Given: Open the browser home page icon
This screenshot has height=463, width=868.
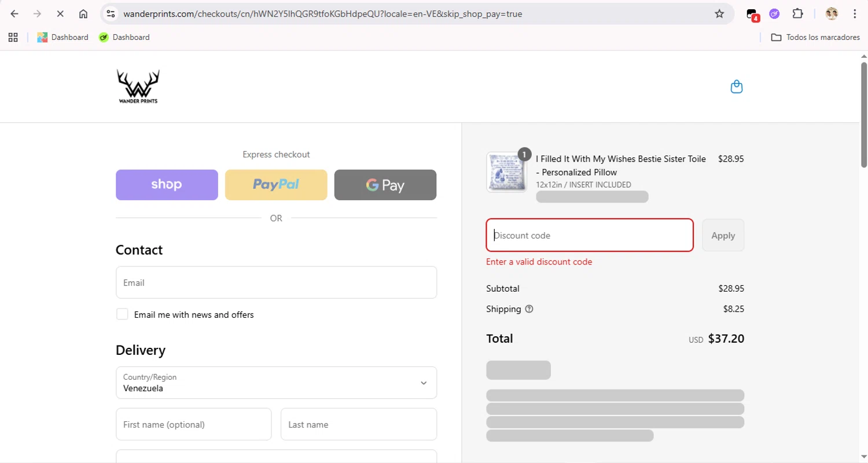Looking at the screenshot, I should (83, 14).
